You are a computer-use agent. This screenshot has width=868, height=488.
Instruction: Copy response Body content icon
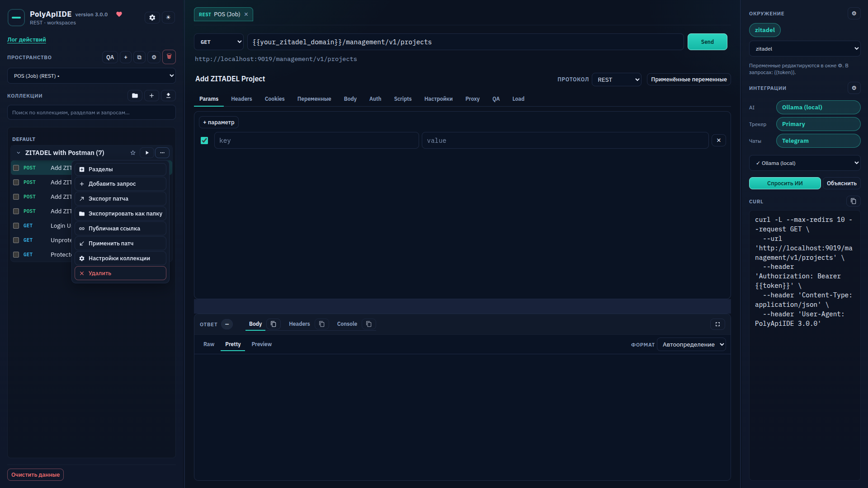(274, 324)
